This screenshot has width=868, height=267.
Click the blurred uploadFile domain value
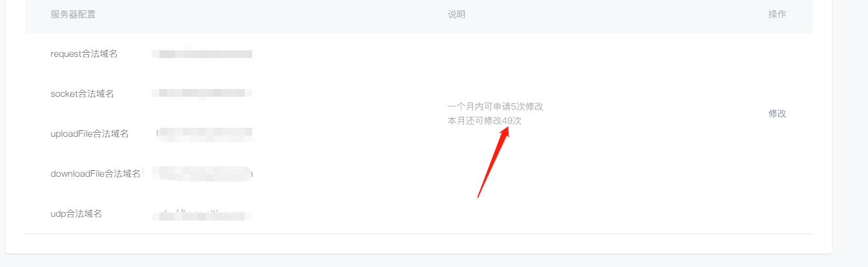204,134
